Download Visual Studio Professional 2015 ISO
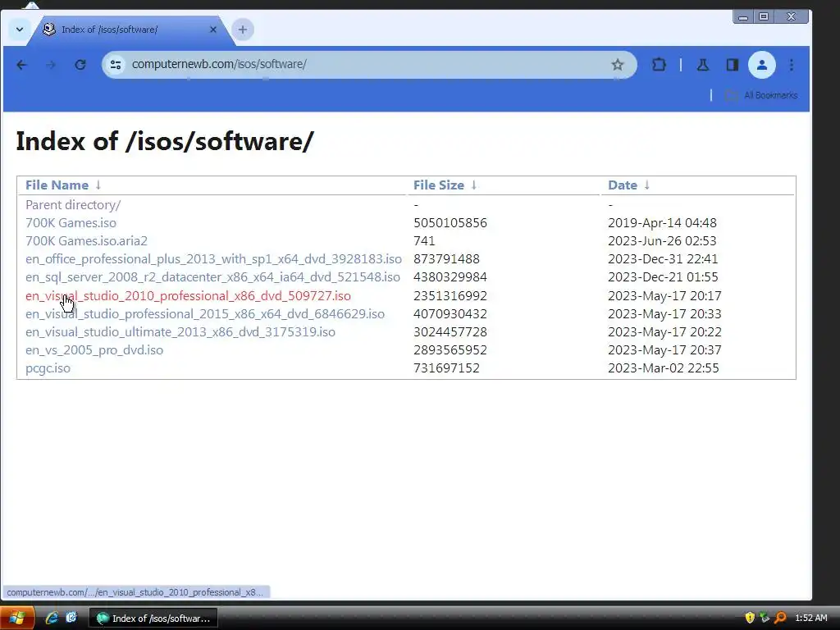The width and height of the screenshot is (840, 630). click(x=204, y=314)
